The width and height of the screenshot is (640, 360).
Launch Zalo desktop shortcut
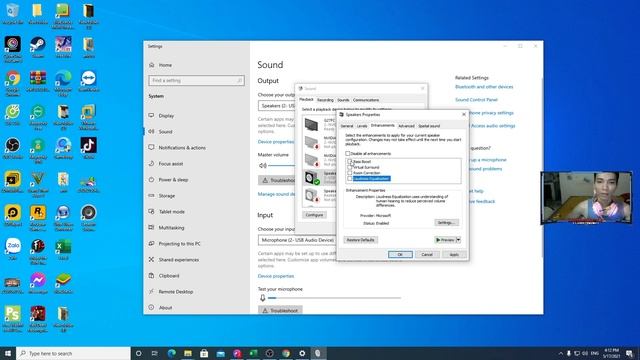[x=13, y=249]
